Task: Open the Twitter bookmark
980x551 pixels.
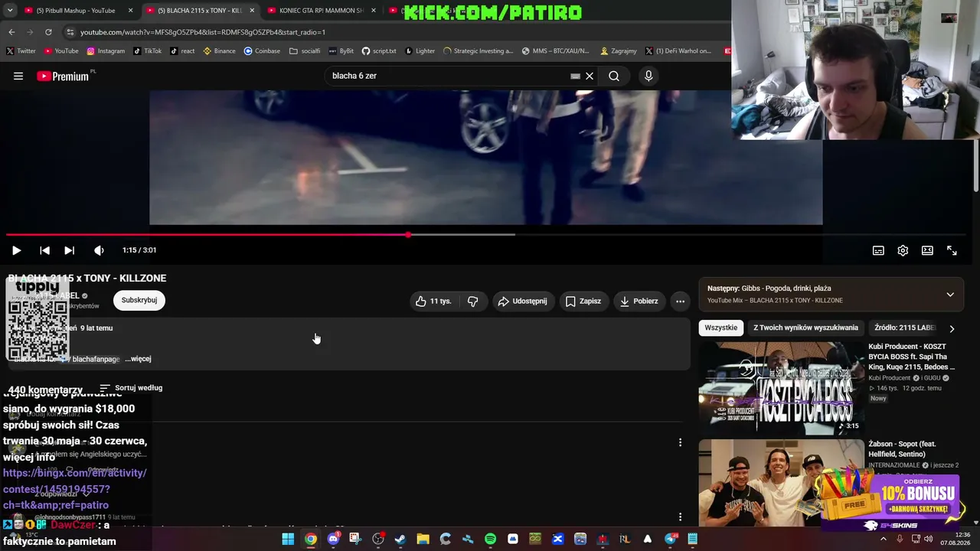Action: 21,51
